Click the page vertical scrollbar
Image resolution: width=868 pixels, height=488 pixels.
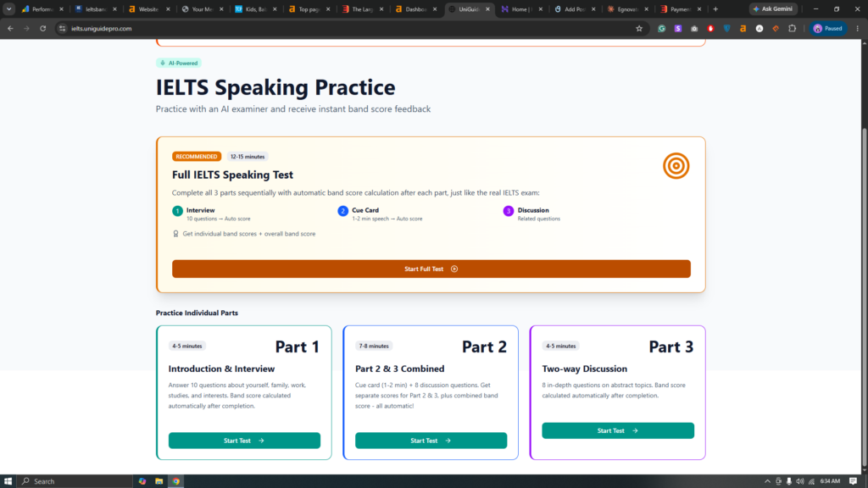click(865, 296)
